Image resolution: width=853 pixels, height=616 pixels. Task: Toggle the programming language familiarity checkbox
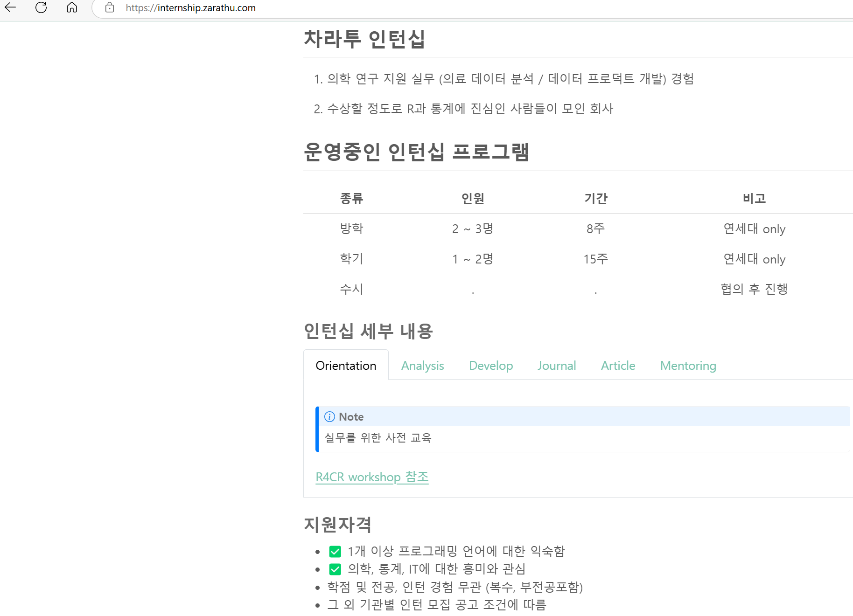[x=335, y=552]
